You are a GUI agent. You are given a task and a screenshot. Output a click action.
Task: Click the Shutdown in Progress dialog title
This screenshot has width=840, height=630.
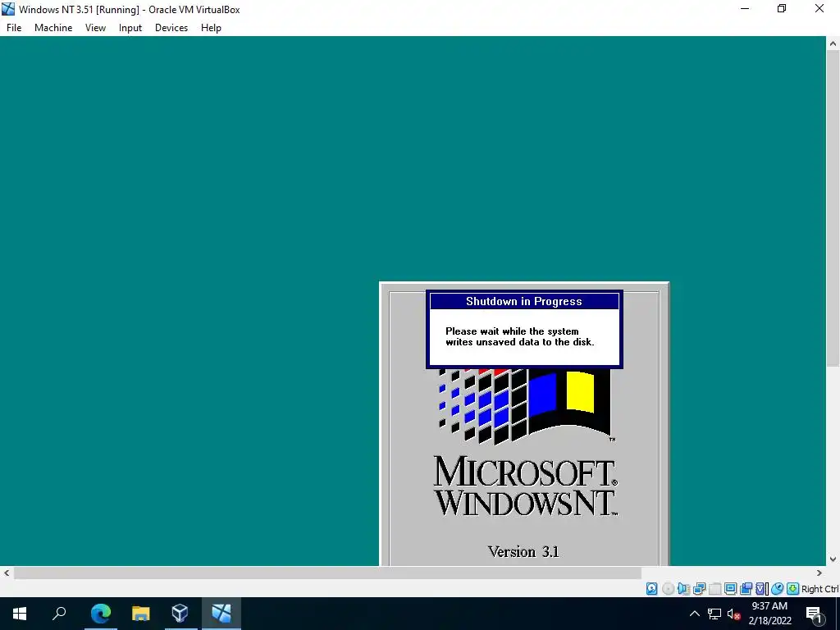[x=524, y=301]
